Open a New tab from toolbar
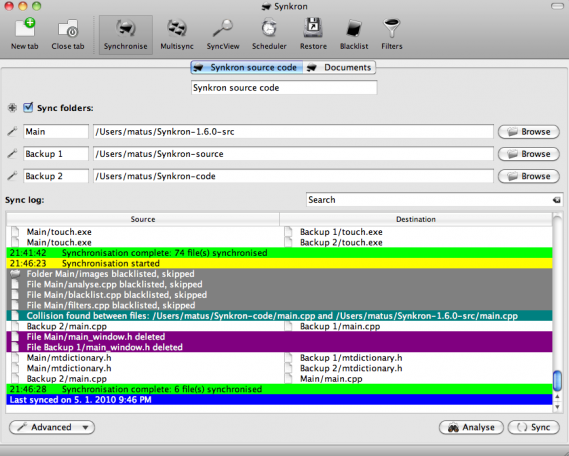This screenshot has height=456, width=569. click(25, 35)
